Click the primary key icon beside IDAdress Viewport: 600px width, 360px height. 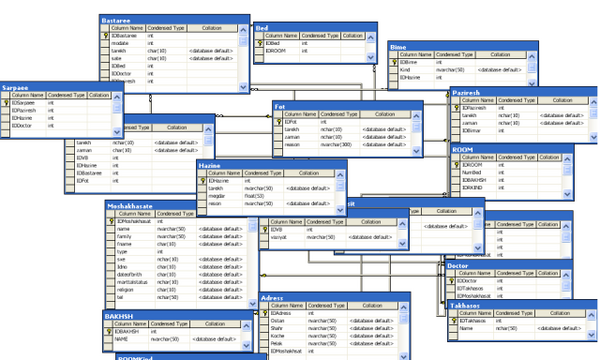tap(264, 313)
